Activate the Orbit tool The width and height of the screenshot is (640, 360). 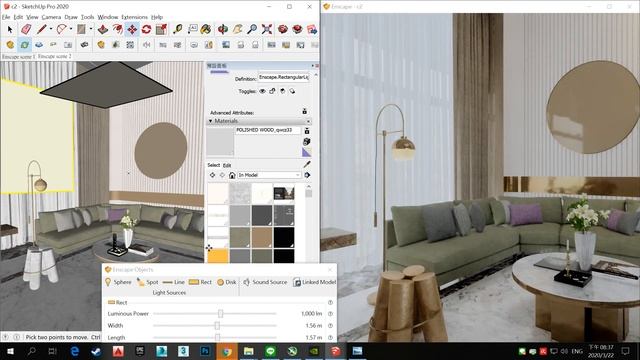click(222, 29)
